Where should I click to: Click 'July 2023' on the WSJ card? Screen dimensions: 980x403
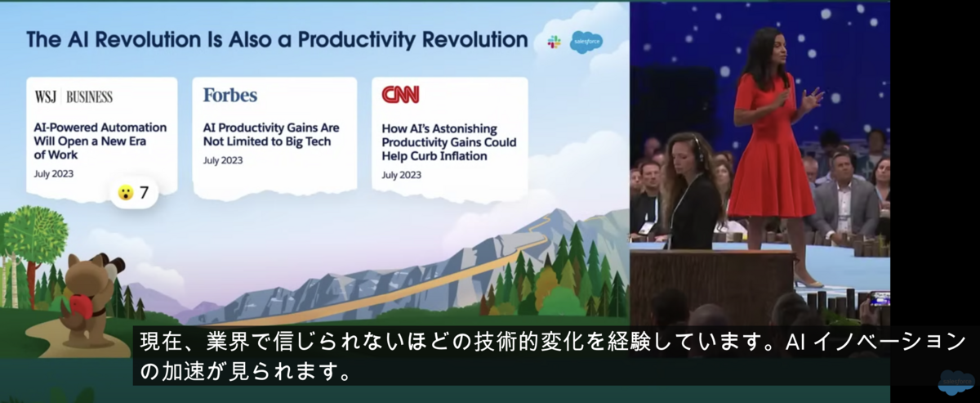[x=54, y=174]
